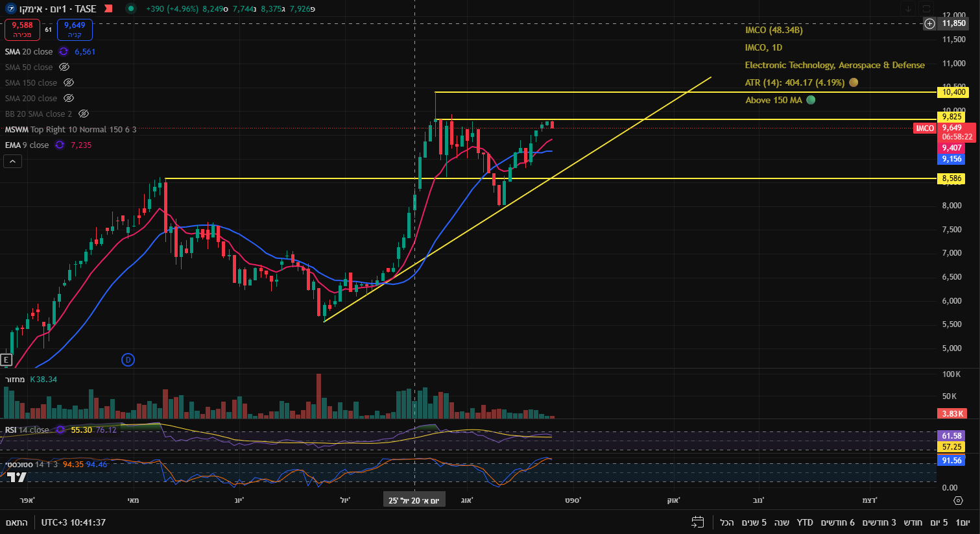Select the all (הכל) range
Screen dimensions: 980x534
click(x=727, y=522)
